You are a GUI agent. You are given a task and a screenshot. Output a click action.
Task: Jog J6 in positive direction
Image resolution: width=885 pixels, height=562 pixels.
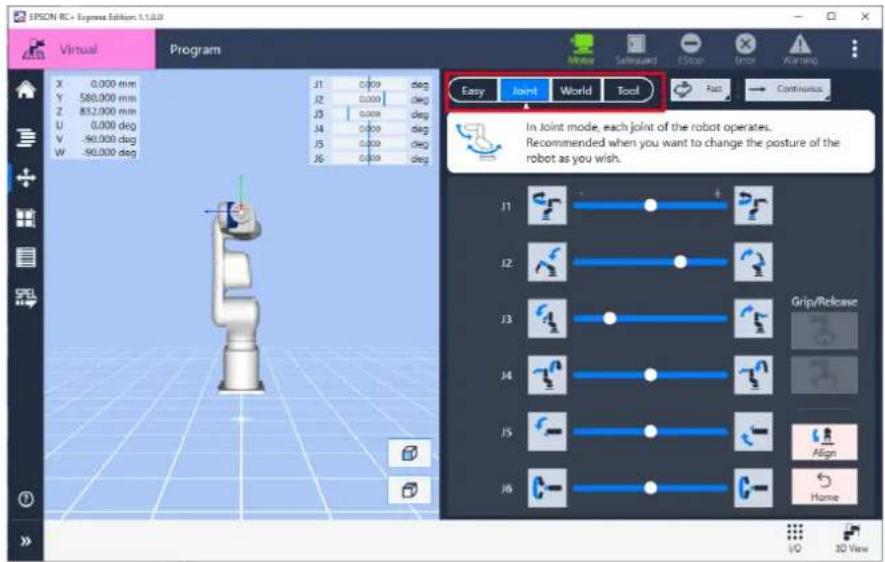pyautogui.click(x=753, y=488)
